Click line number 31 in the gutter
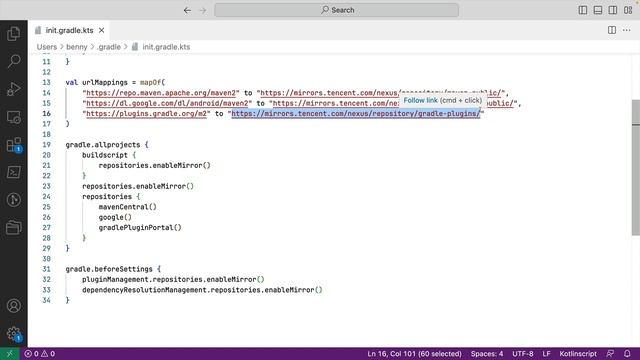This screenshot has height=360, width=640. [46, 269]
